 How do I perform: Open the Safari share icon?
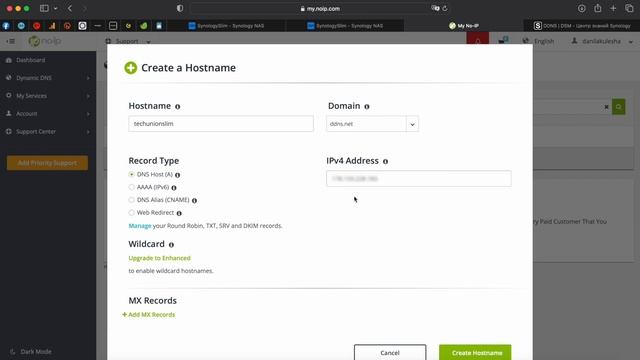coord(598,8)
